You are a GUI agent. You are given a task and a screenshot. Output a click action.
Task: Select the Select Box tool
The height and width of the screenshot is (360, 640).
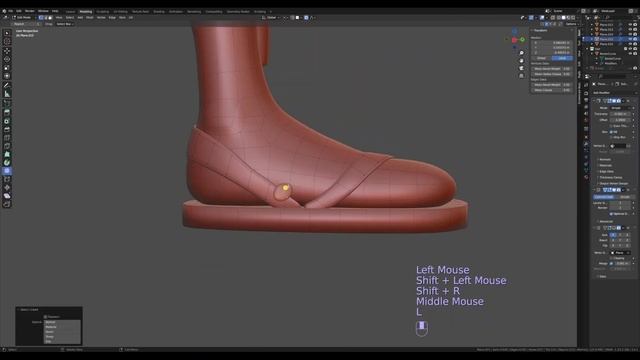[x=7, y=33]
